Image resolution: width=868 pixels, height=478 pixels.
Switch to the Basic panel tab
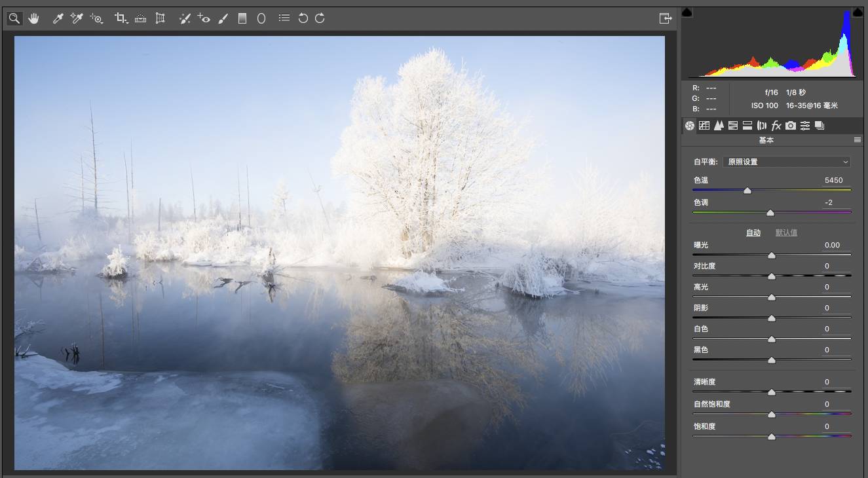click(x=690, y=126)
